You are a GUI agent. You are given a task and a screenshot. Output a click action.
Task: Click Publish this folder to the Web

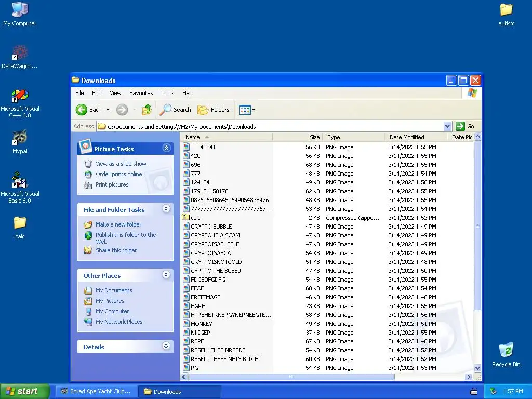click(126, 238)
